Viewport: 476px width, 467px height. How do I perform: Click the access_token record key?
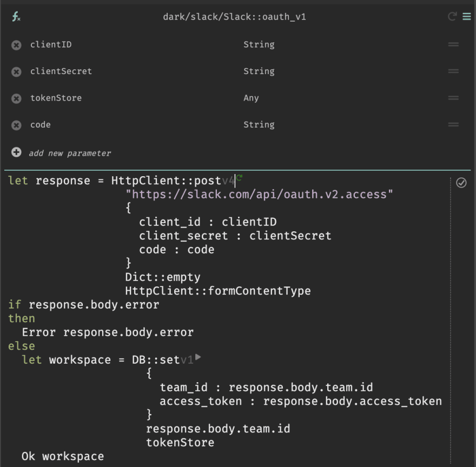point(201,402)
